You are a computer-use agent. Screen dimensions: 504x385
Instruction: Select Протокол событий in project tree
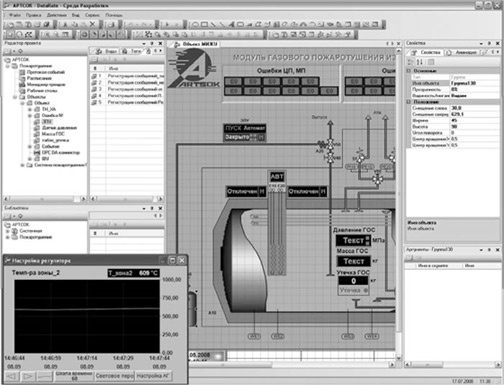click(x=46, y=72)
